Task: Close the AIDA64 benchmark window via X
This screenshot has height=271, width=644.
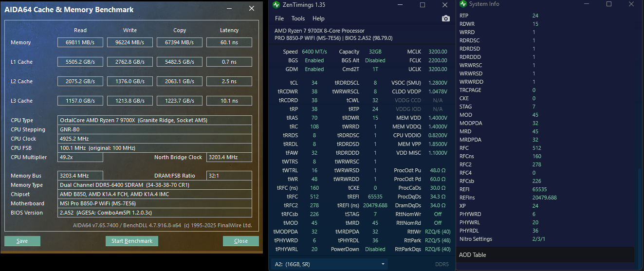Action: click(251, 8)
